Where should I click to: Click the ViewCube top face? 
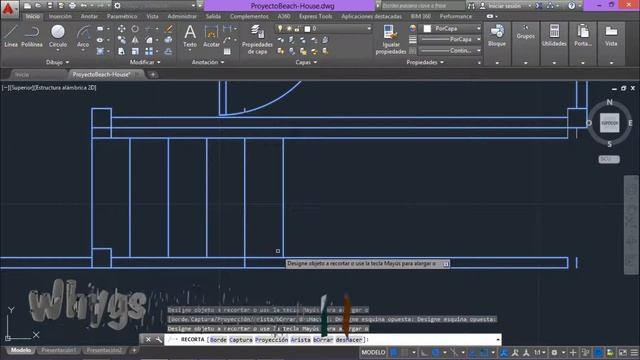609,123
